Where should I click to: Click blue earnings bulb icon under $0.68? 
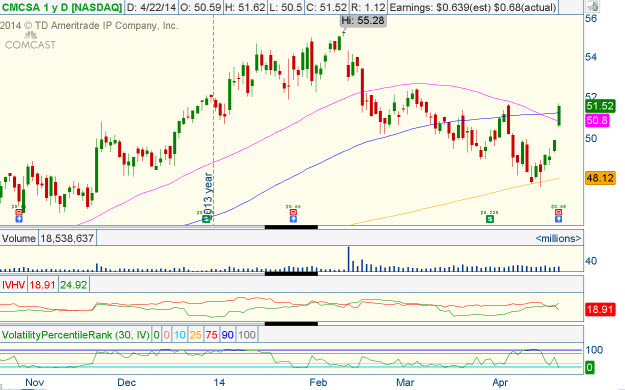point(558,219)
